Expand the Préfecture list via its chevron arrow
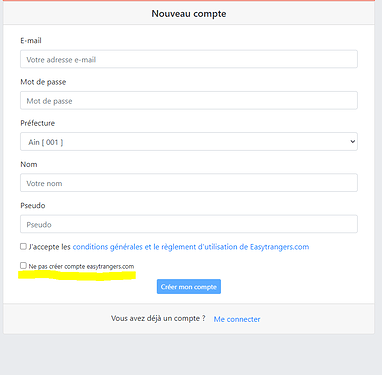 (352, 142)
